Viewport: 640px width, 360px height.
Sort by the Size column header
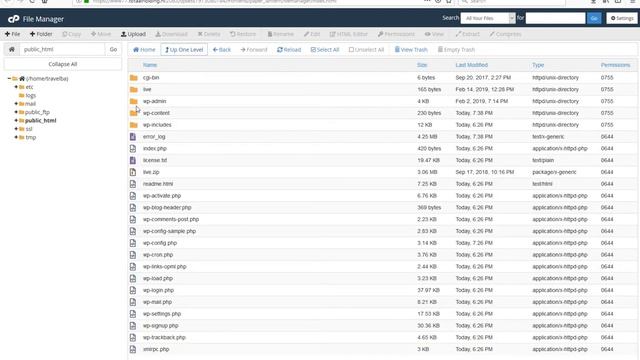[x=422, y=65]
